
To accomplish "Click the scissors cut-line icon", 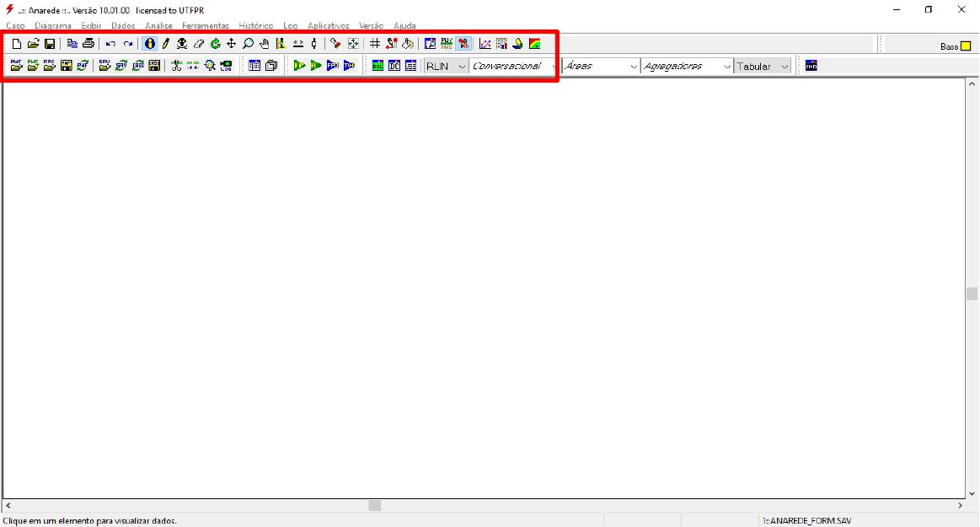I will 176,66.
